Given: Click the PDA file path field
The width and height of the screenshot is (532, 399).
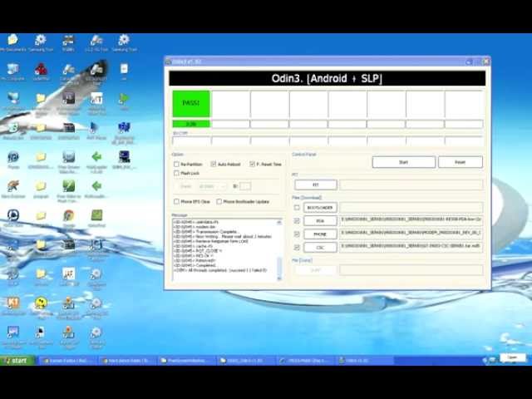Looking at the screenshot, I should pyautogui.click(x=411, y=220).
